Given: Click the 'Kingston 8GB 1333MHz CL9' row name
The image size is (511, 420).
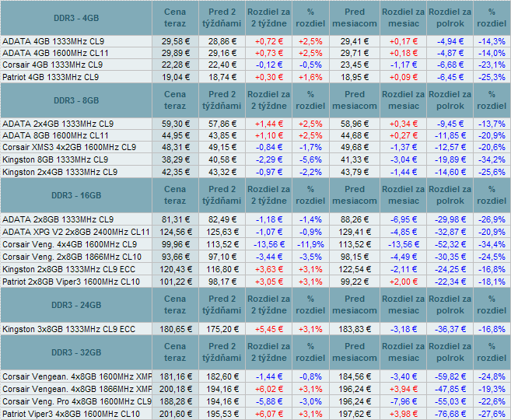Looking at the screenshot, I should click(x=55, y=159).
